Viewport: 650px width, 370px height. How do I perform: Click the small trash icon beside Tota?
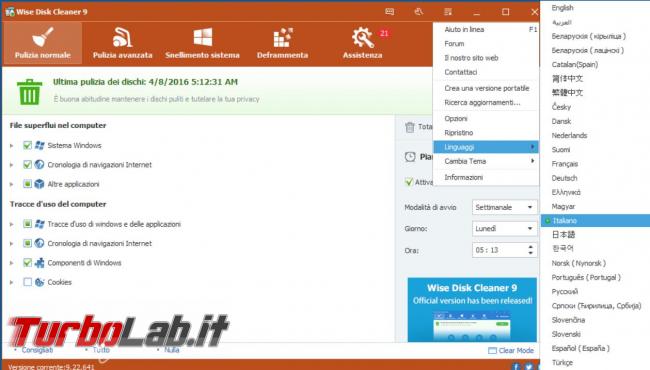click(410, 127)
